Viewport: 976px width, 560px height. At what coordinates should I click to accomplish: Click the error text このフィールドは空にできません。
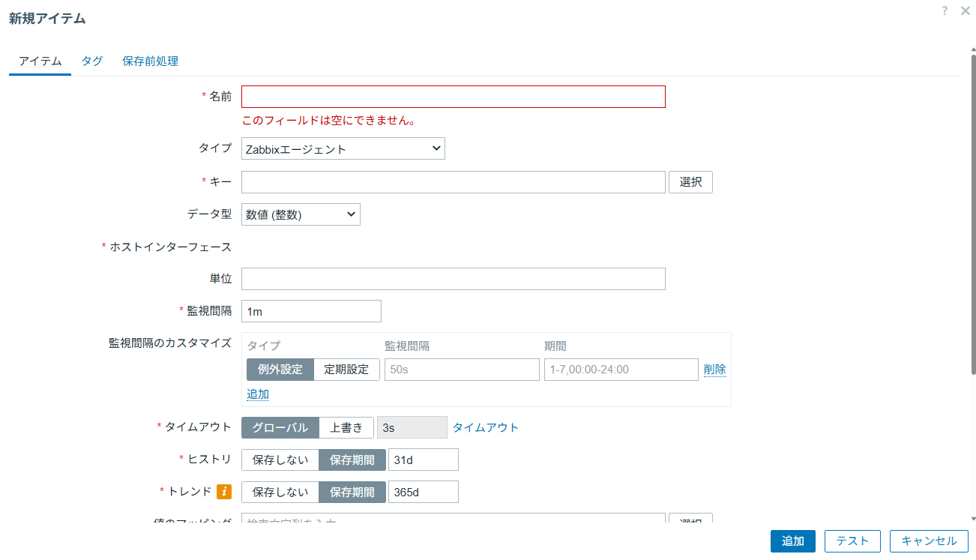coord(329,120)
